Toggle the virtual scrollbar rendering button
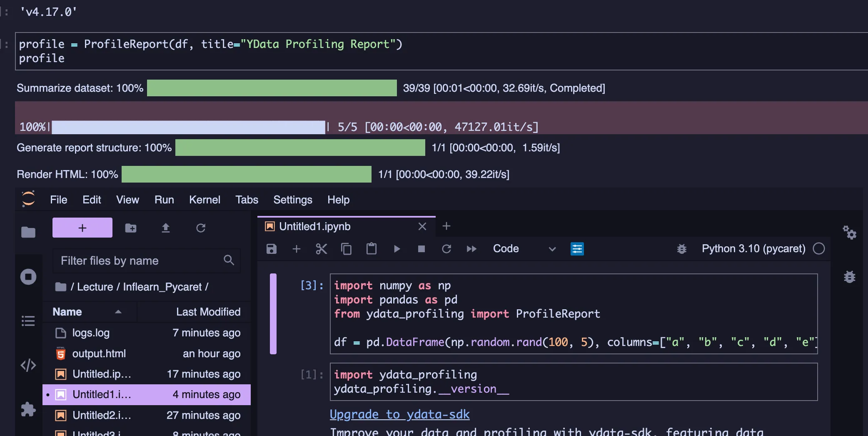Viewport: 868px width, 436px height. pyautogui.click(x=577, y=249)
